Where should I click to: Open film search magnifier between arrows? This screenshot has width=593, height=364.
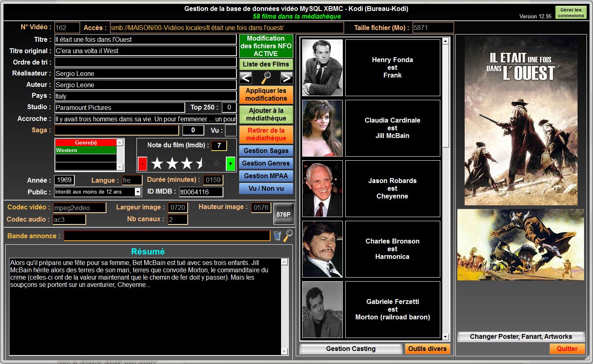coord(266,78)
